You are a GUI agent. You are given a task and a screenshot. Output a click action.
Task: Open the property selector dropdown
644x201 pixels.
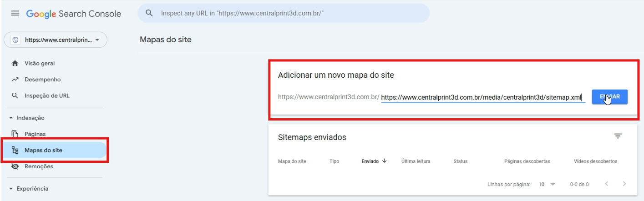pos(56,40)
